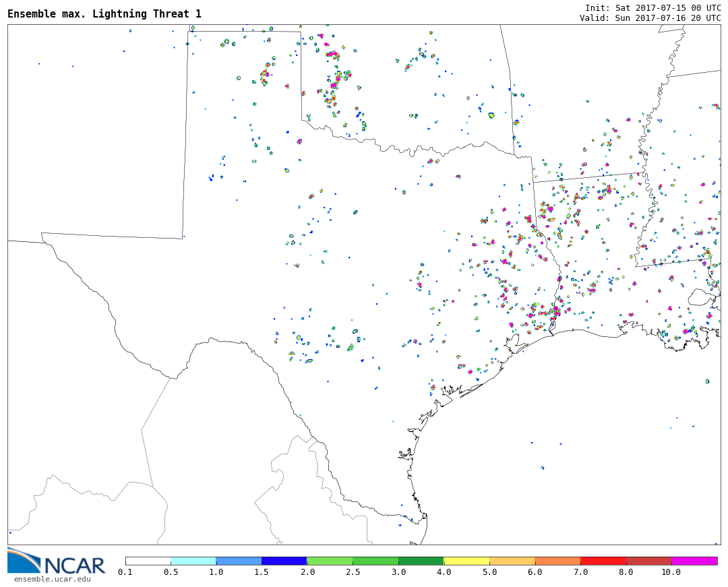Click the NCAR logo
728x587 pixels.
coord(56,561)
